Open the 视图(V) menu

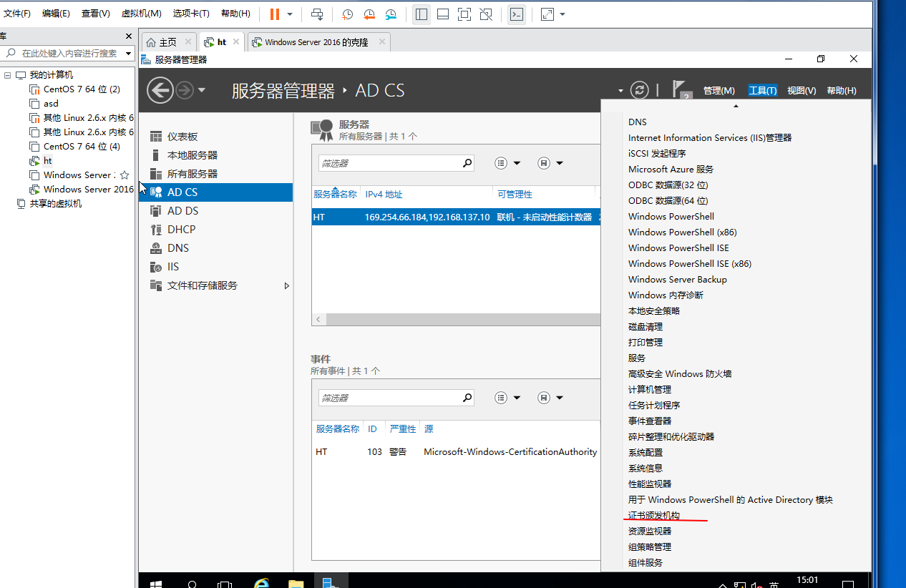[802, 91]
